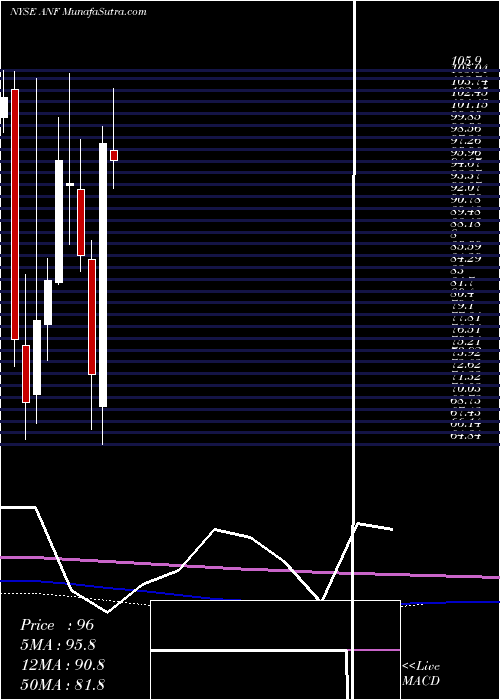The image size is (500, 700).
Task: Click the 64.84 bottom price axis label
Action: 467,436
